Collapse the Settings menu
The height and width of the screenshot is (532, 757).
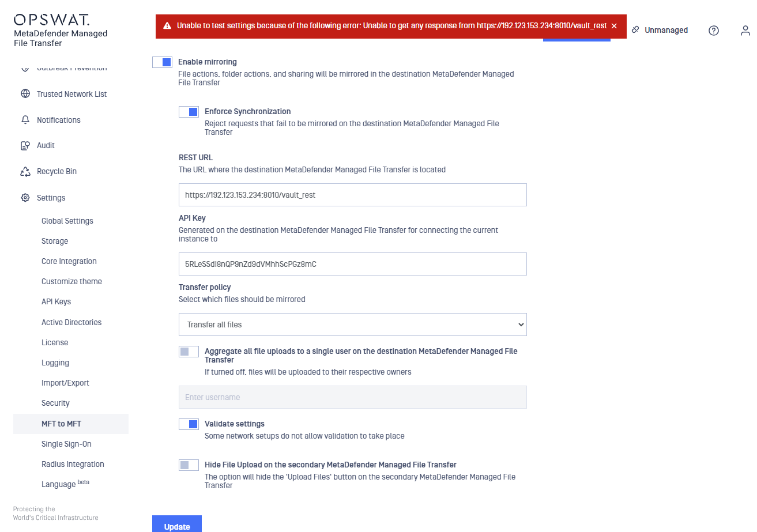pos(51,198)
